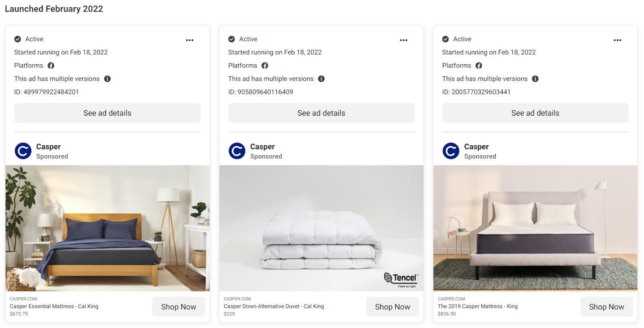Click the Facebook platform icon on the first ad
This screenshot has height=328, width=644.
(x=51, y=66)
